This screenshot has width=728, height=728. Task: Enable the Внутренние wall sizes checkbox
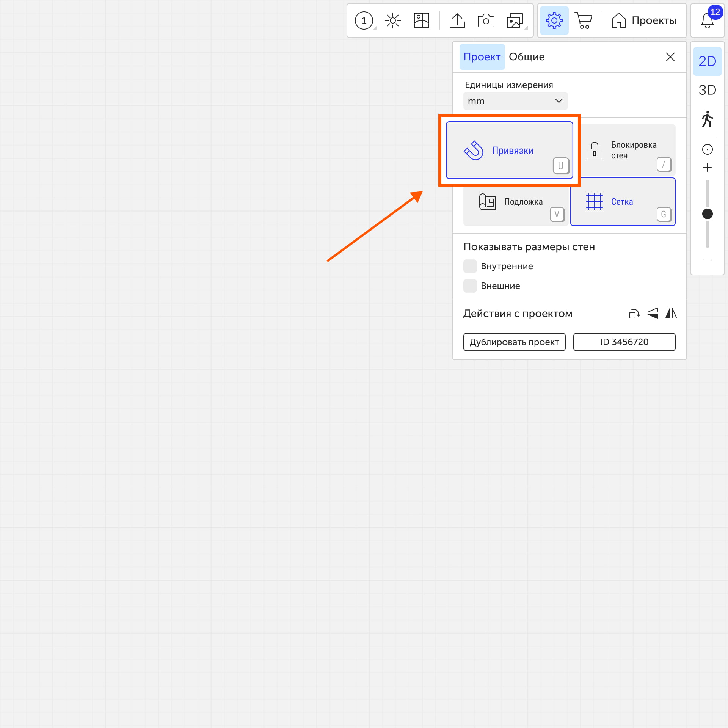[470, 266]
